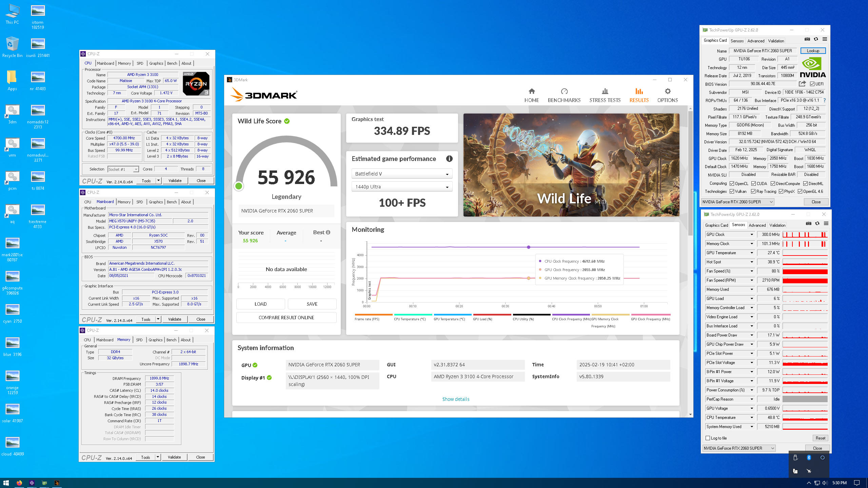Click the LOAD button in 3DMark
The width and height of the screenshot is (868, 488).
pos(260,304)
